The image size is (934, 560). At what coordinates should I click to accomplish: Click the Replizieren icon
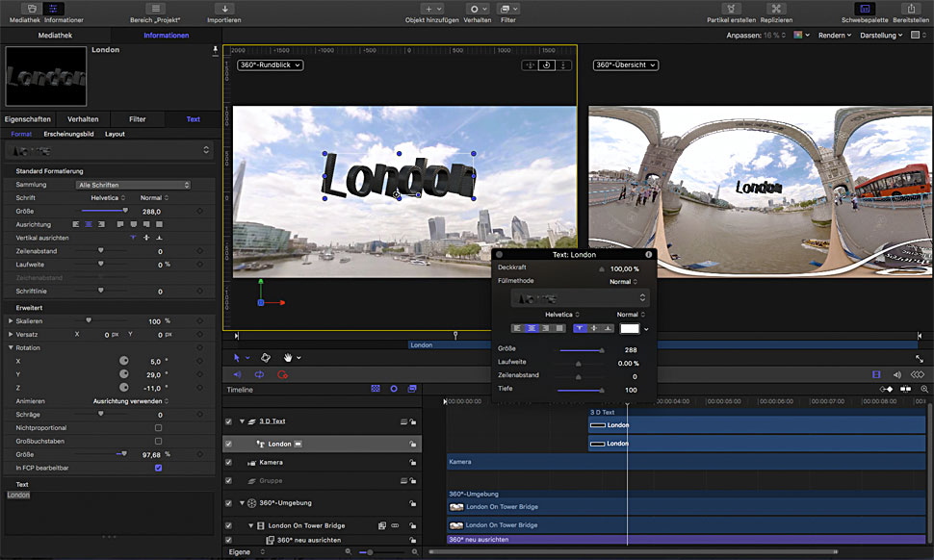pyautogui.click(x=776, y=9)
